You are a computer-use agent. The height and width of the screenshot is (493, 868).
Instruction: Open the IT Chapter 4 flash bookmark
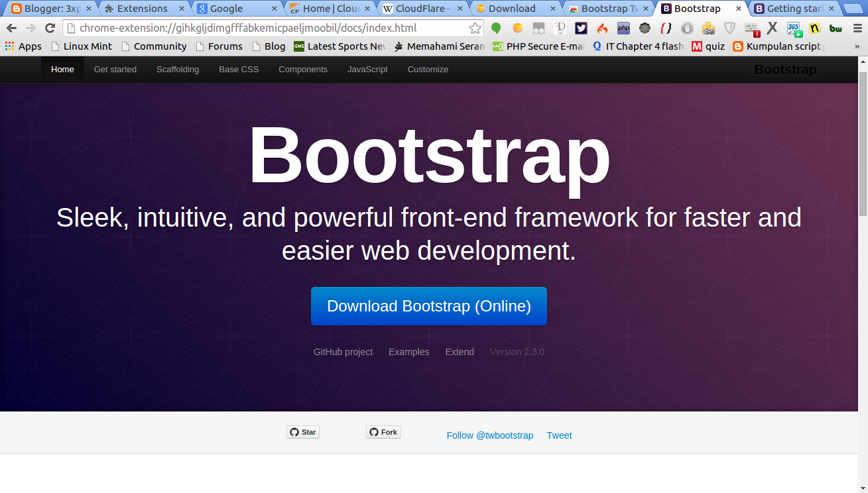[638, 46]
